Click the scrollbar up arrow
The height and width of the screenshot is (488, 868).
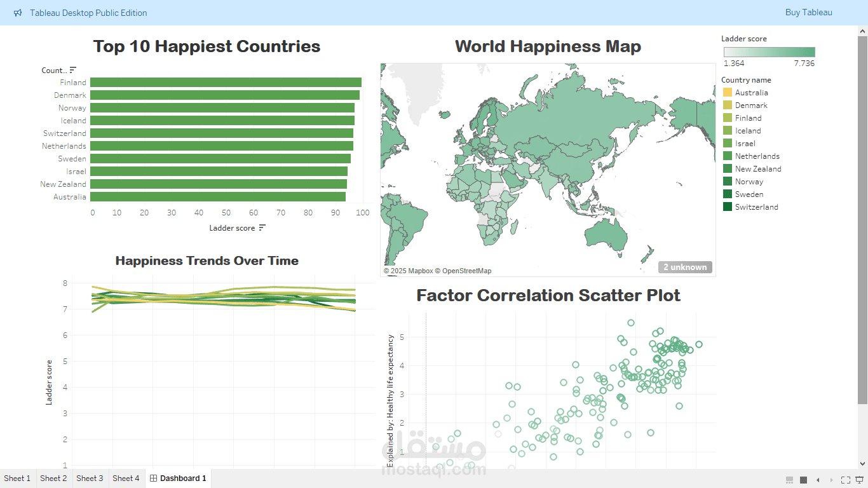click(x=862, y=30)
